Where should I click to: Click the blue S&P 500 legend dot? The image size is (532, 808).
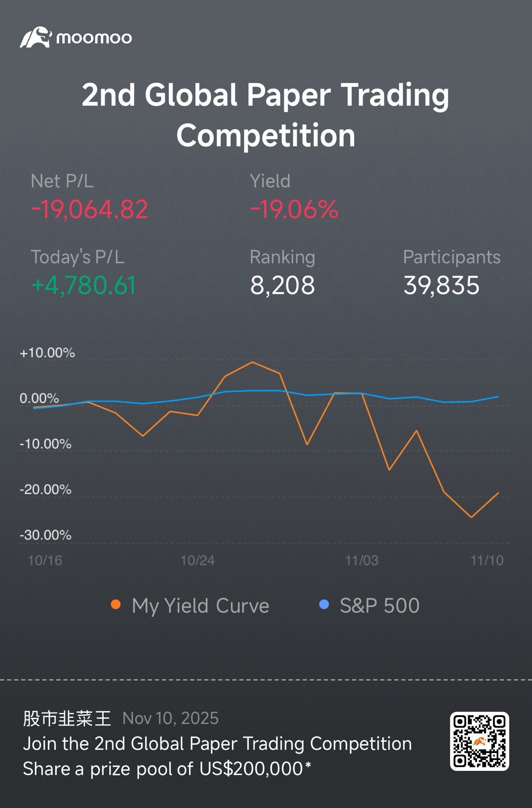324,605
